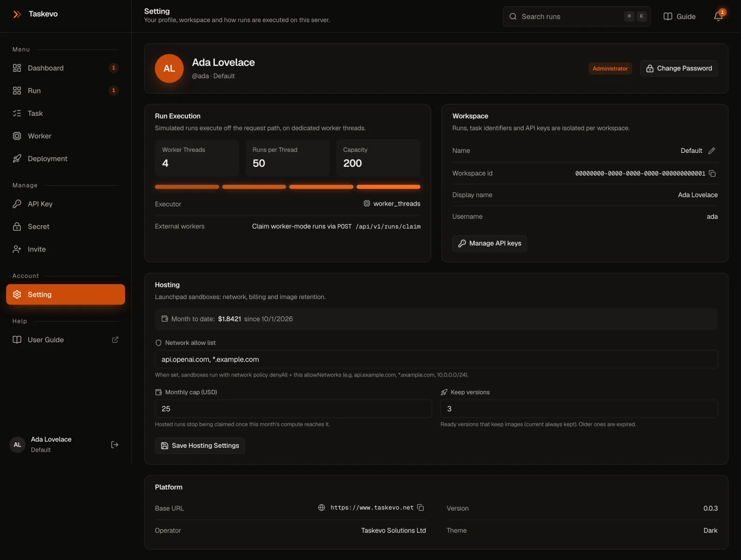741x560 pixels.
Task: Navigate to Deployment
Action: 65,159
